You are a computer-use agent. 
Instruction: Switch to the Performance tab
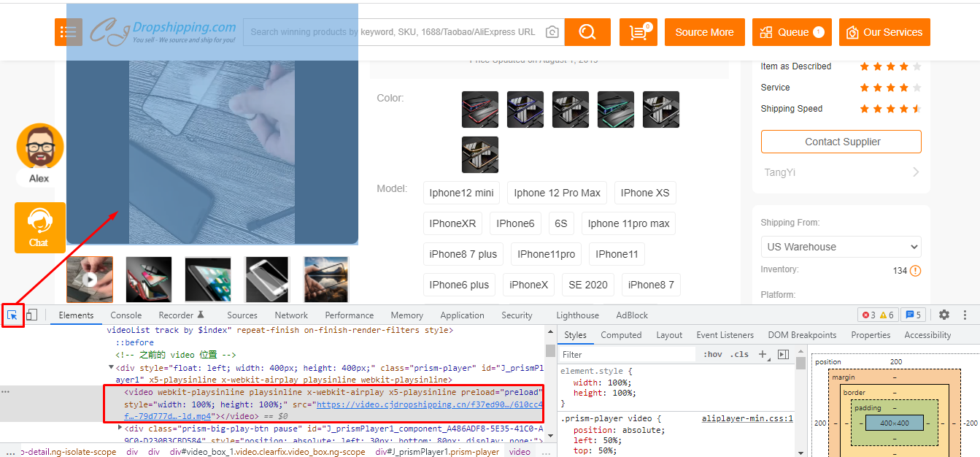coord(350,315)
